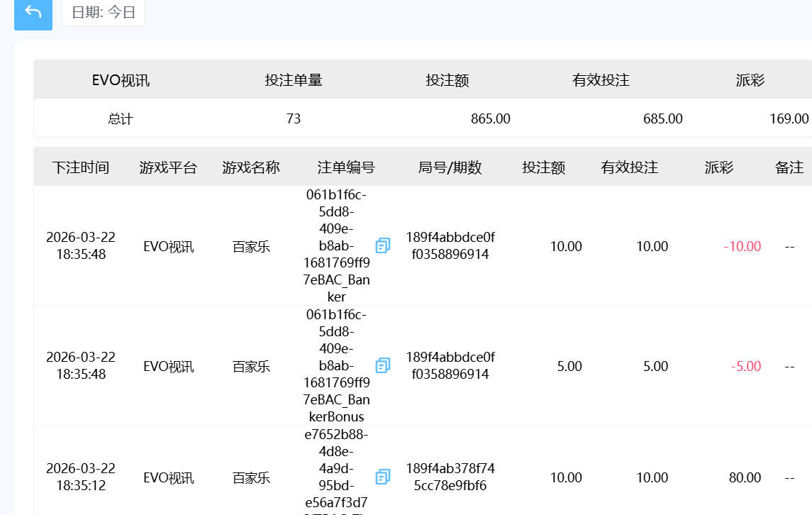812x515 pixels.
Task: Click the 游戏名称 column header
Action: [x=251, y=167]
